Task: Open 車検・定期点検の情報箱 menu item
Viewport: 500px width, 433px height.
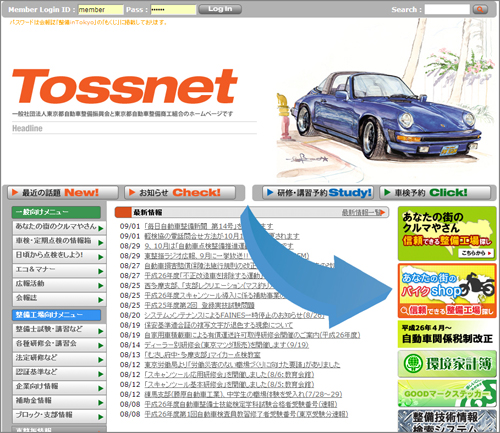Action: click(59, 242)
